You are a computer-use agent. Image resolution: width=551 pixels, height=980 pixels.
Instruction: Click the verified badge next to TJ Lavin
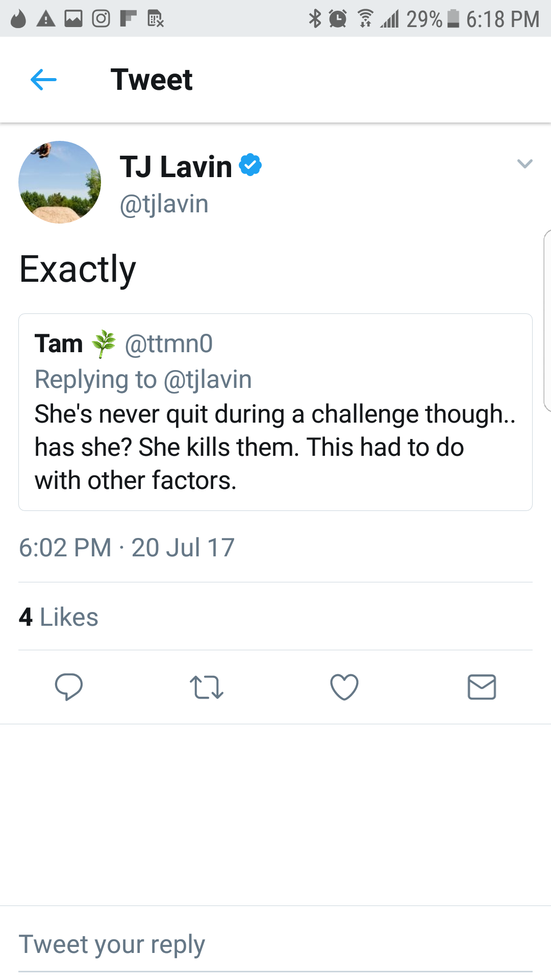tap(251, 165)
